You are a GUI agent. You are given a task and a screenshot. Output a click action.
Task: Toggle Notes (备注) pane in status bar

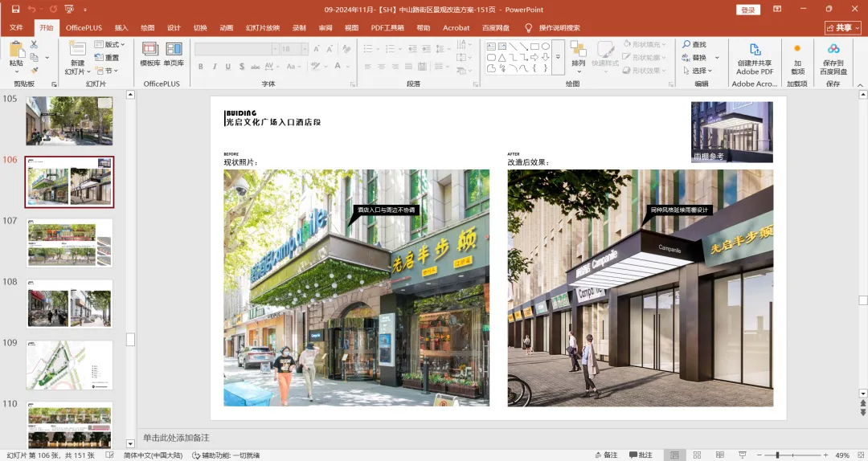point(606,455)
